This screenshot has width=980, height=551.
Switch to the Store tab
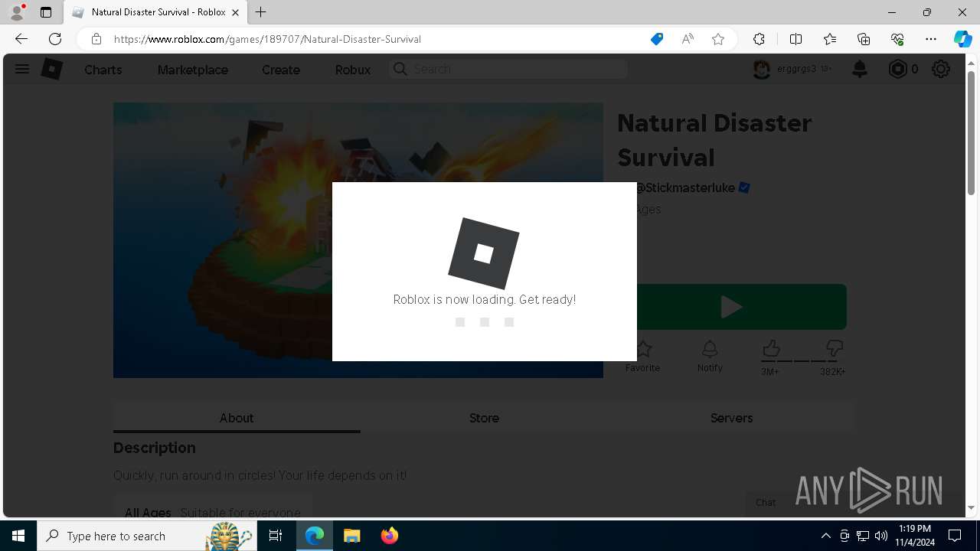[484, 418]
